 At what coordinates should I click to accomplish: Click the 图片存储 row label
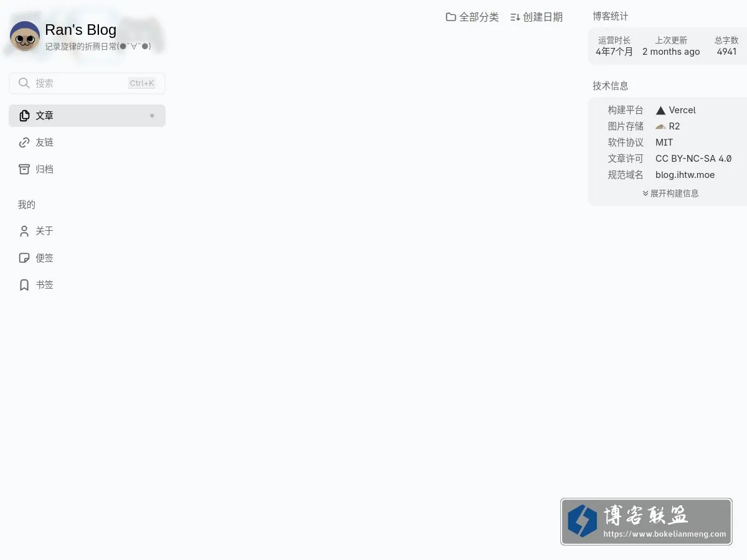pos(626,126)
